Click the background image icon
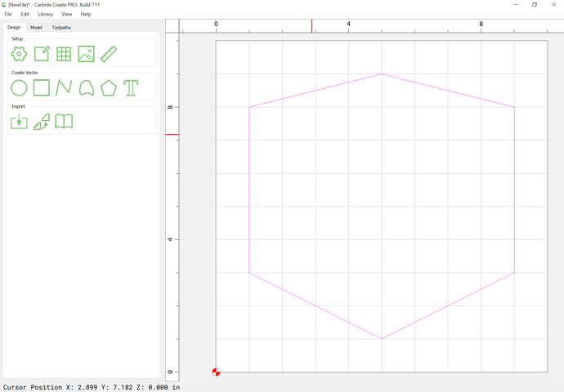The width and height of the screenshot is (564, 392). point(87,54)
